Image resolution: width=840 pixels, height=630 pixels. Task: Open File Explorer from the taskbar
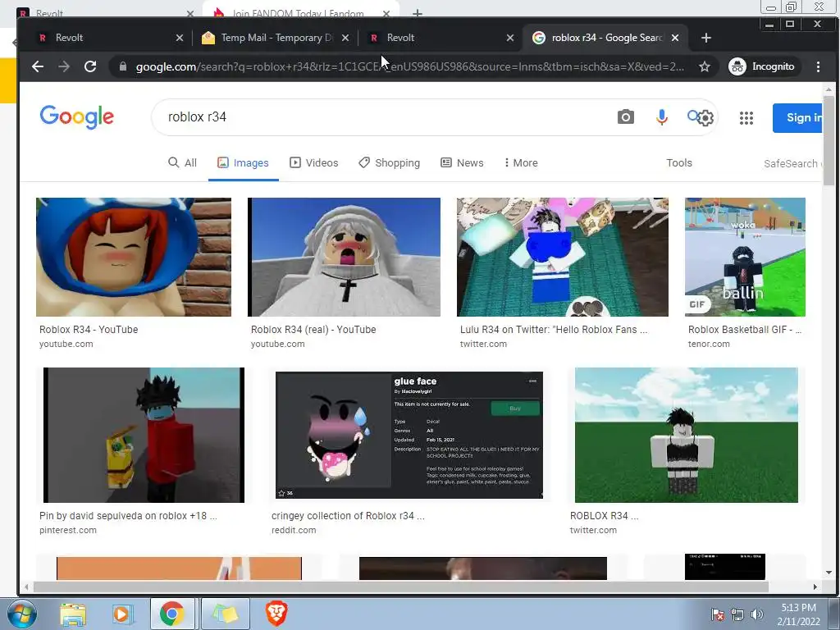(x=73, y=614)
